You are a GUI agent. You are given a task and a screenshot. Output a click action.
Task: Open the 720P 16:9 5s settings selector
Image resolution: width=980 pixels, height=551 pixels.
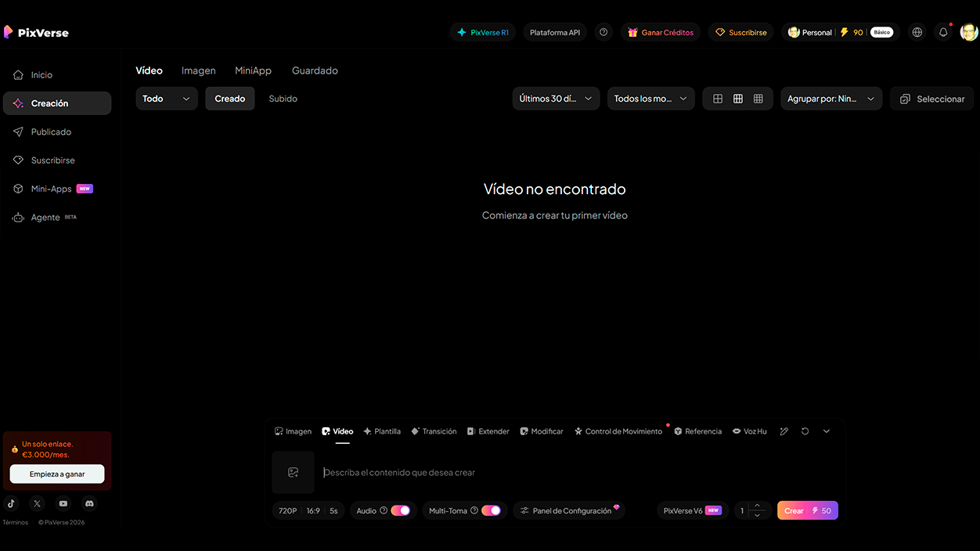coord(308,510)
